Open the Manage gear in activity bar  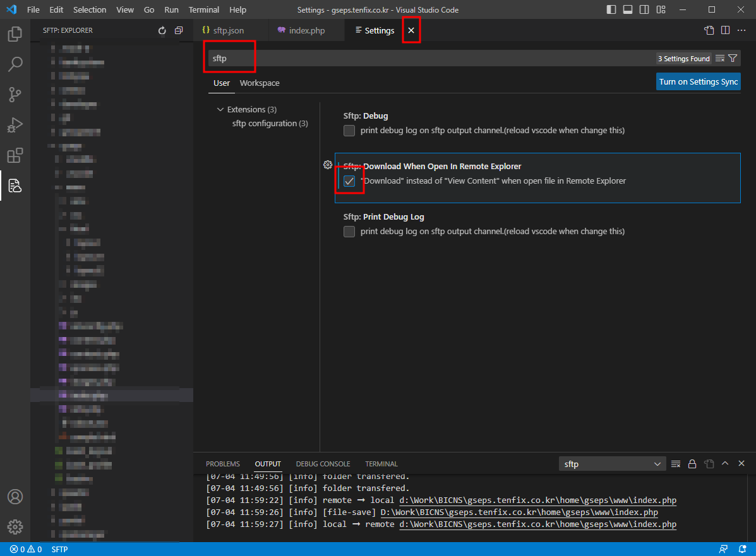(15, 526)
